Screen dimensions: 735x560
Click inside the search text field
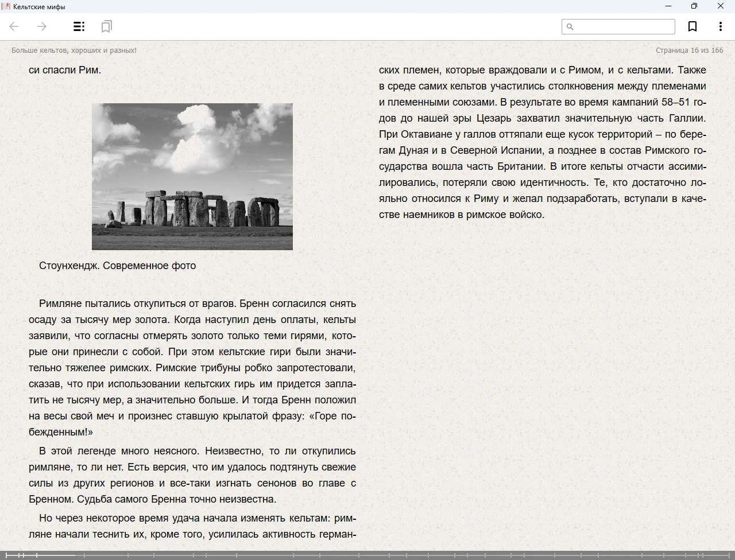624,27
